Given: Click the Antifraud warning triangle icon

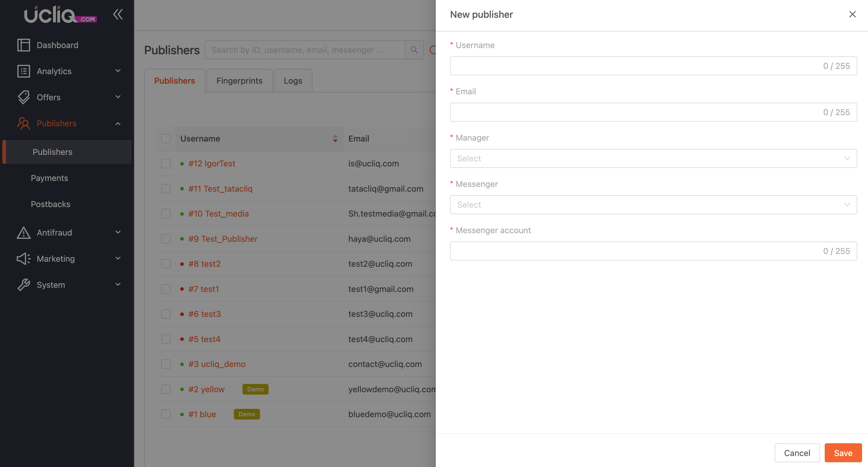Looking at the screenshot, I should coord(24,233).
